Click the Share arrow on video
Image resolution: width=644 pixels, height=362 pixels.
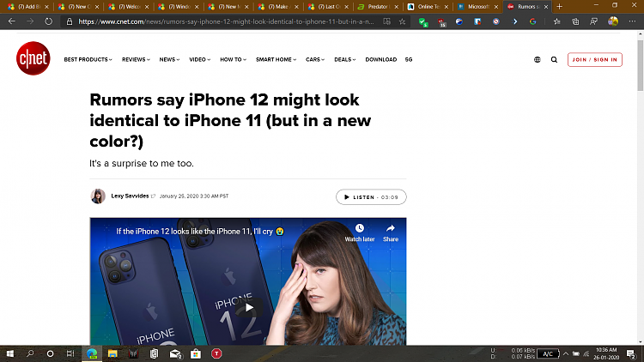click(391, 228)
